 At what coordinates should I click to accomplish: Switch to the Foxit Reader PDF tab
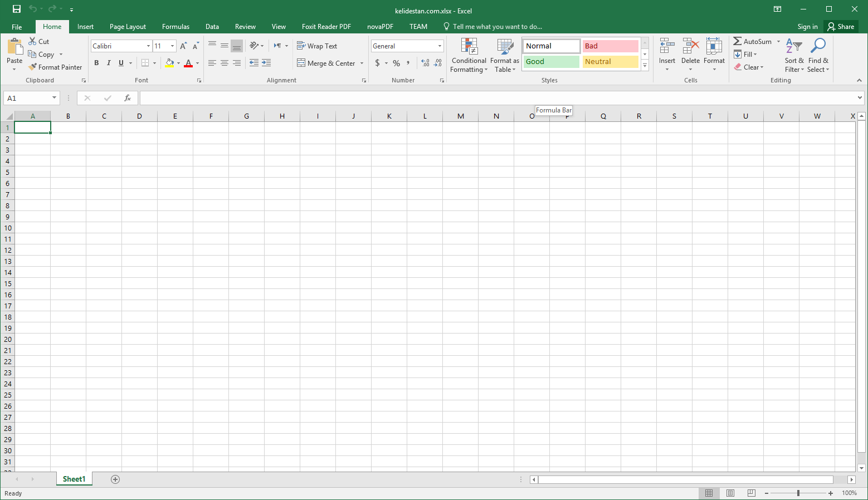(326, 27)
